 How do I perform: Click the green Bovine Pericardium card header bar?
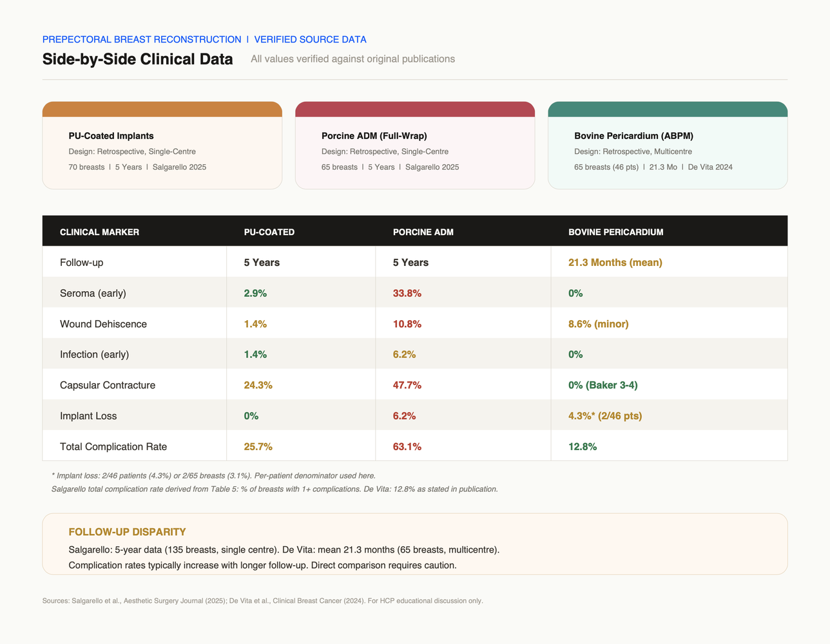click(x=668, y=109)
